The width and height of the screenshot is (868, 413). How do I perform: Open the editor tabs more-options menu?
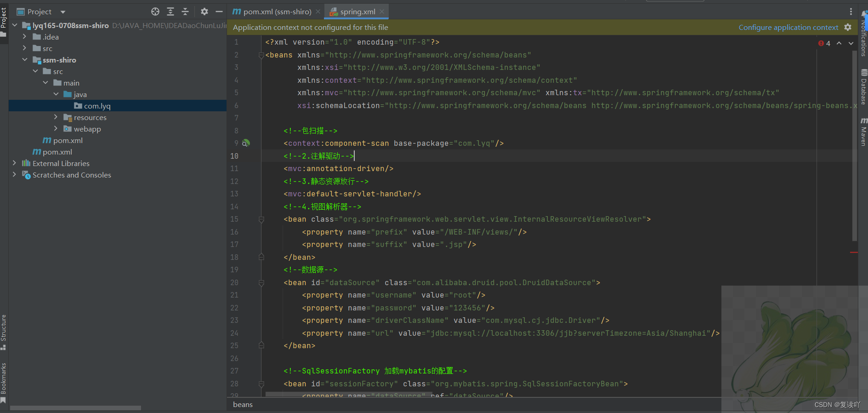(851, 11)
